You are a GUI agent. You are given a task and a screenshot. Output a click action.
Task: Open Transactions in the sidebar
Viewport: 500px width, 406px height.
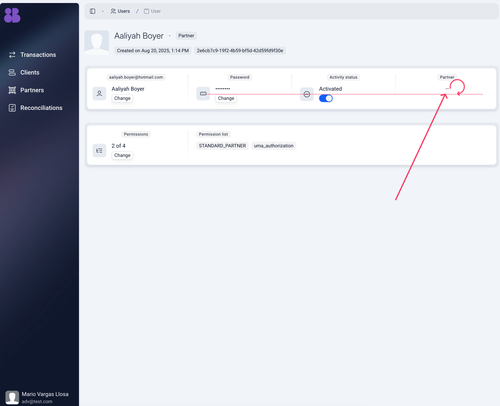pyautogui.click(x=32, y=55)
